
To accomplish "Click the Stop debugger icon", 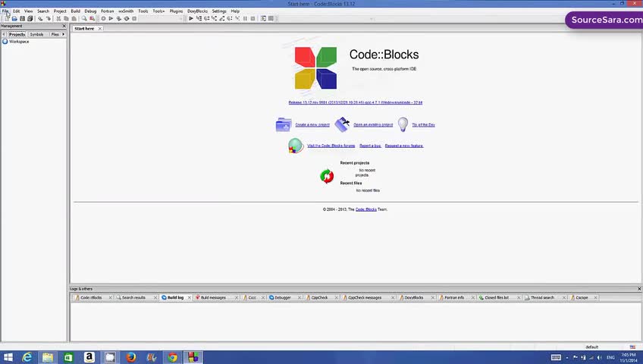I will (252, 18).
